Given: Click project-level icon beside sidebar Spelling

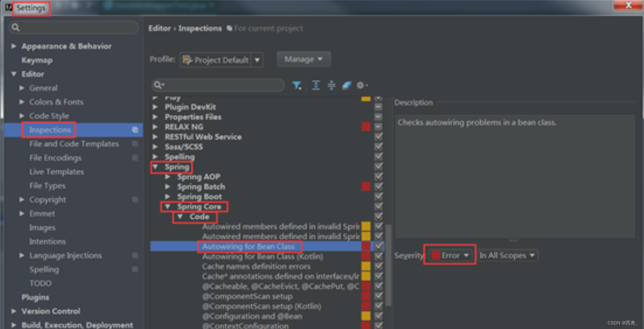Looking at the screenshot, I should 135,269.
